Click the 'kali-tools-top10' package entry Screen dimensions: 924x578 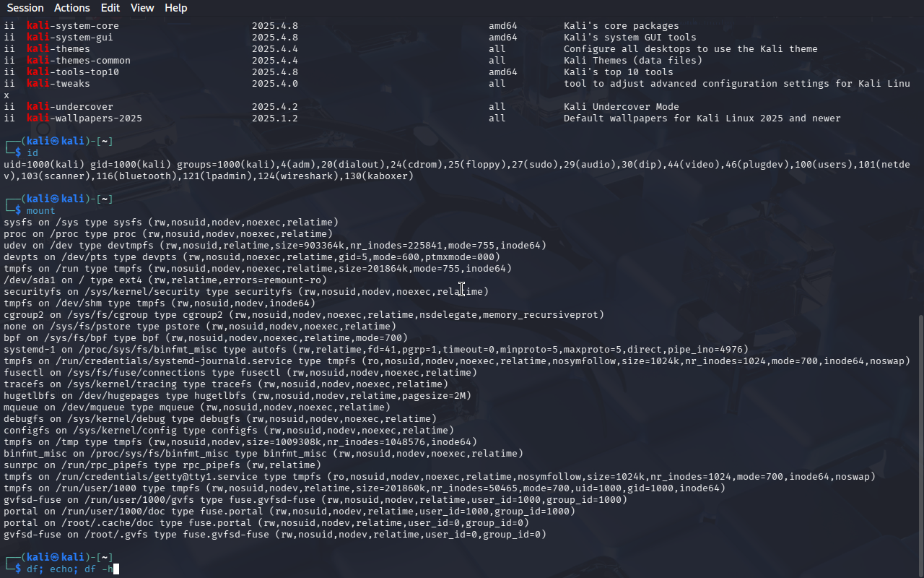click(x=73, y=72)
